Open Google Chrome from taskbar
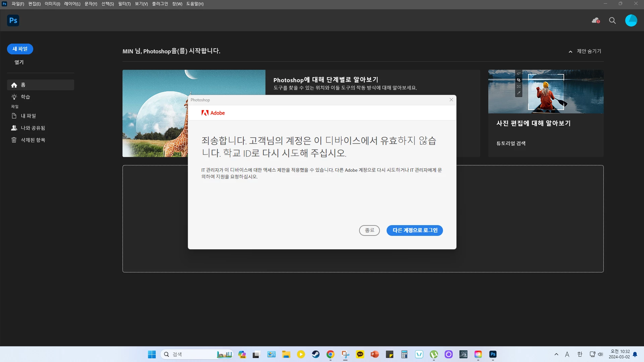Screen dimensions: 644x362 (331, 354)
